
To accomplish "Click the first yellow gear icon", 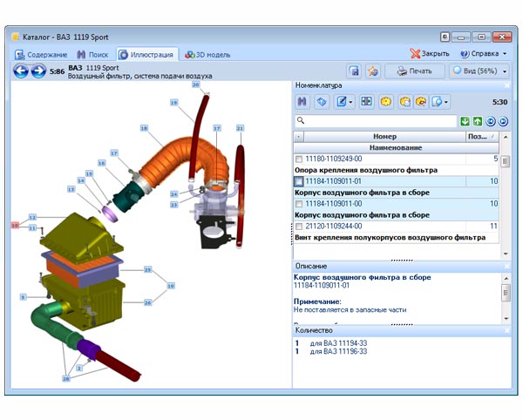I will point(386,102).
